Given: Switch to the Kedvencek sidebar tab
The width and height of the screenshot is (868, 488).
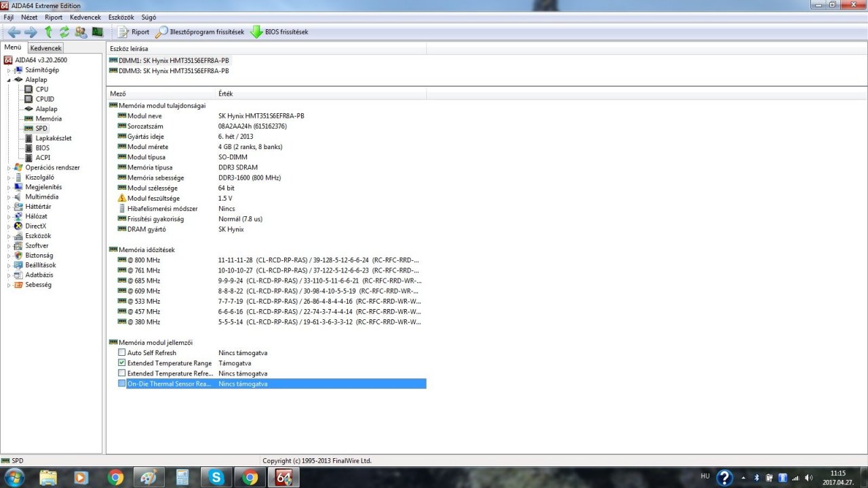Looking at the screenshot, I should (x=45, y=48).
